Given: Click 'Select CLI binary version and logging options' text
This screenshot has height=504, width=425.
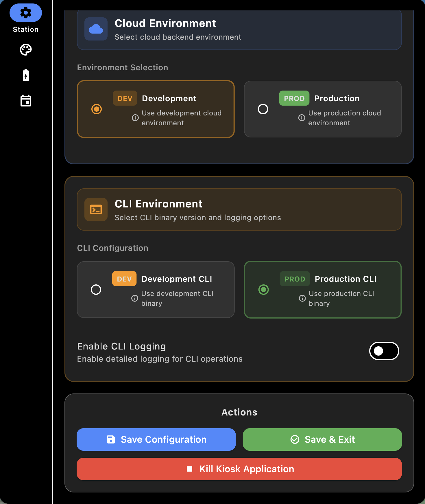Looking at the screenshot, I should 198,218.
